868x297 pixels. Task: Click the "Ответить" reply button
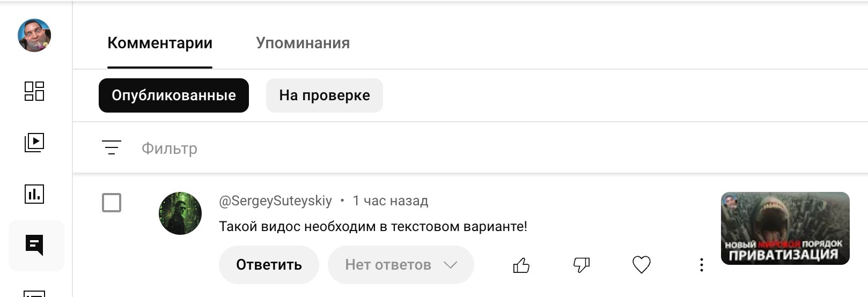[x=269, y=265]
